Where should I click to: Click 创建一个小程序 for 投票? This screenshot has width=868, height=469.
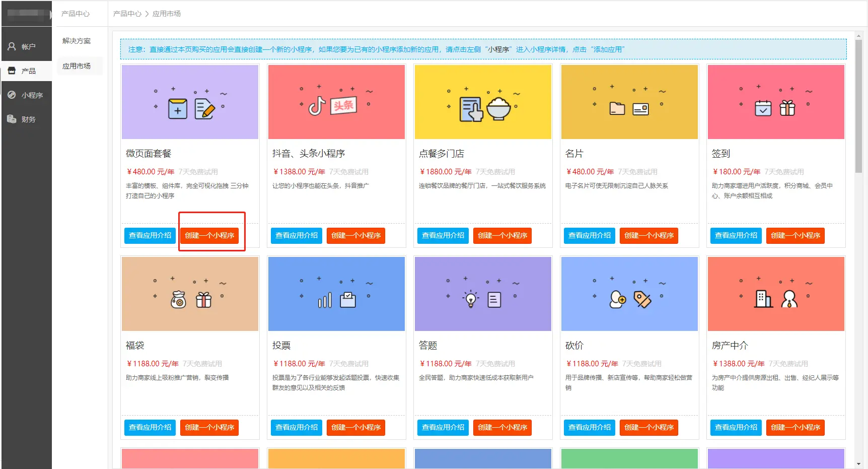click(x=356, y=428)
